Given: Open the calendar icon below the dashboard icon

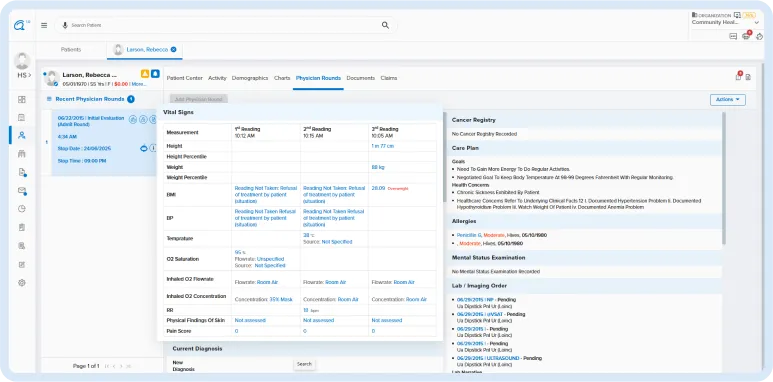Looking at the screenshot, I should pyautogui.click(x=22, y=117).
